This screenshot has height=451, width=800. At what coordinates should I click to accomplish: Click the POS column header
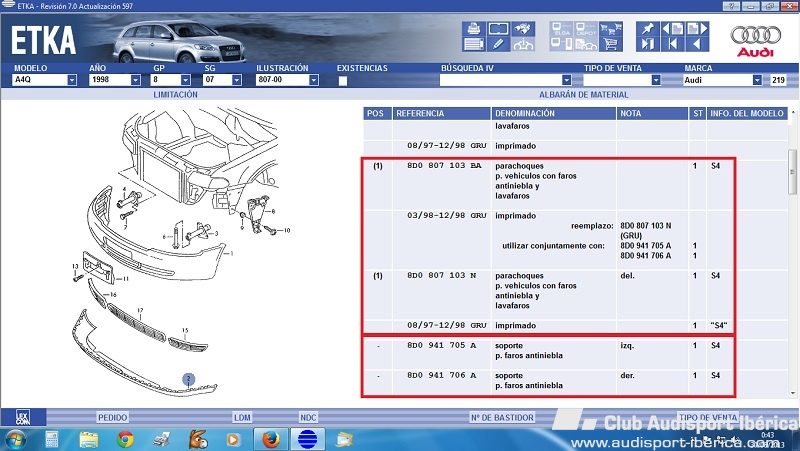pyautogui.click(x=378, y=113)
